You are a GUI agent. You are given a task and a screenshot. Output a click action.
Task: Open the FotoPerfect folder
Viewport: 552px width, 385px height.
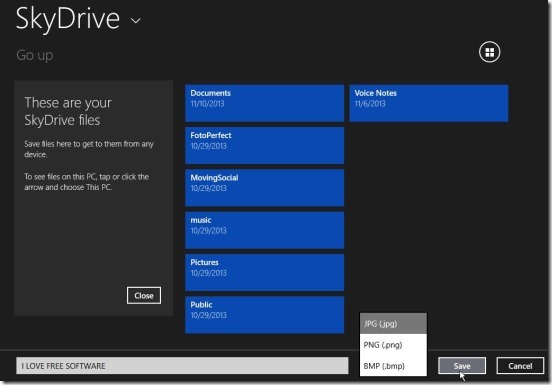click(264, 145)
